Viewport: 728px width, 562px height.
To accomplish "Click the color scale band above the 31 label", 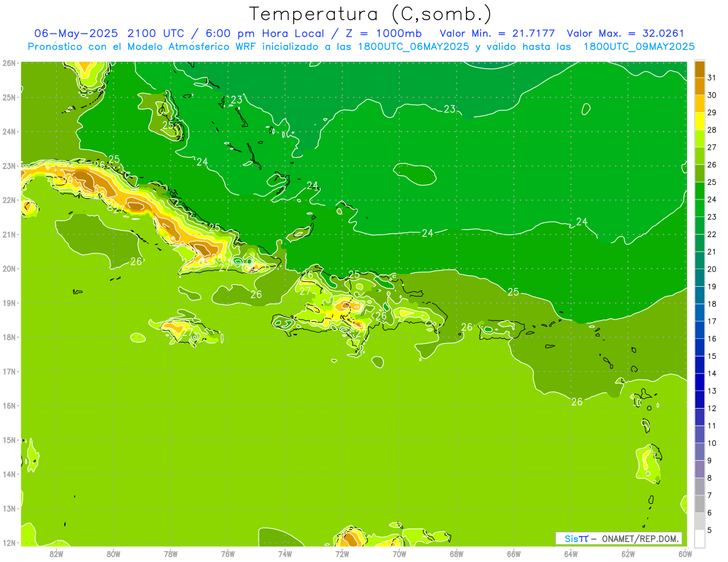I will pos(699,69).
